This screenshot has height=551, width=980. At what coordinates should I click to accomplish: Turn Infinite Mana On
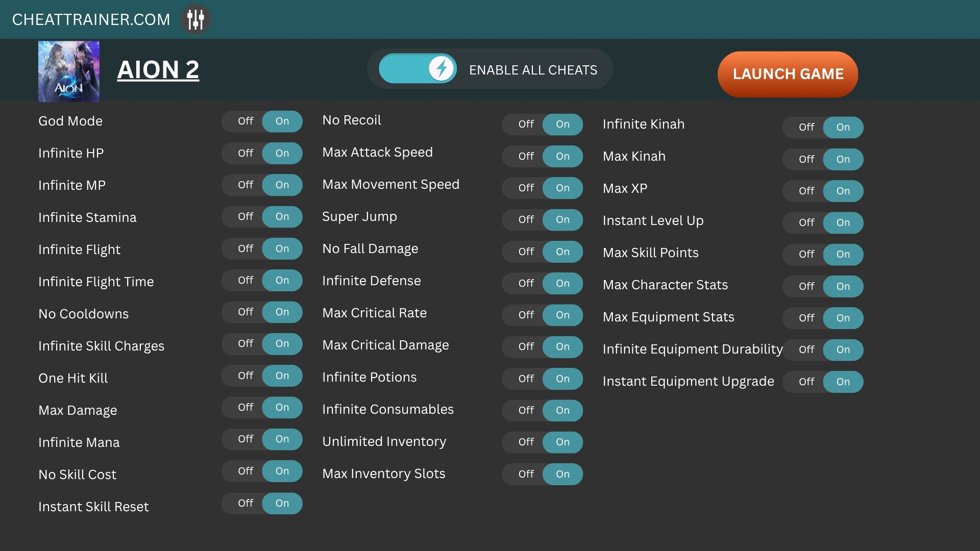point(282,439)
